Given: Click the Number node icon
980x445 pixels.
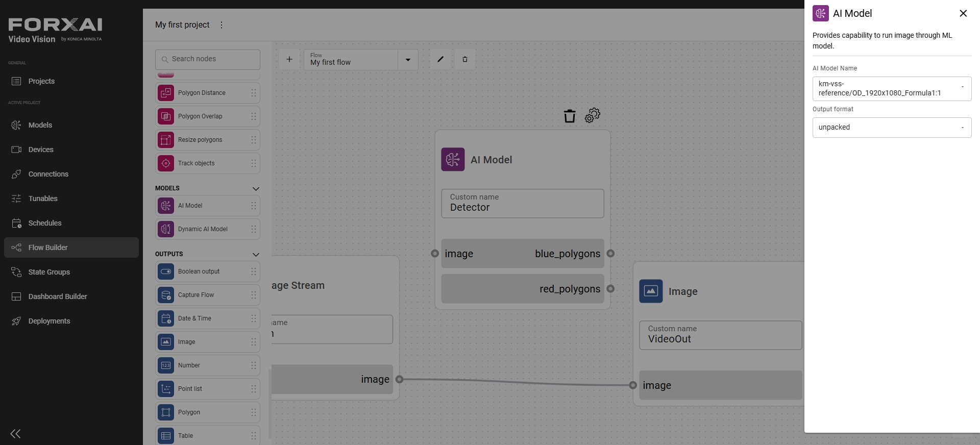Looking at the screenshot, I should click(166, 365).
